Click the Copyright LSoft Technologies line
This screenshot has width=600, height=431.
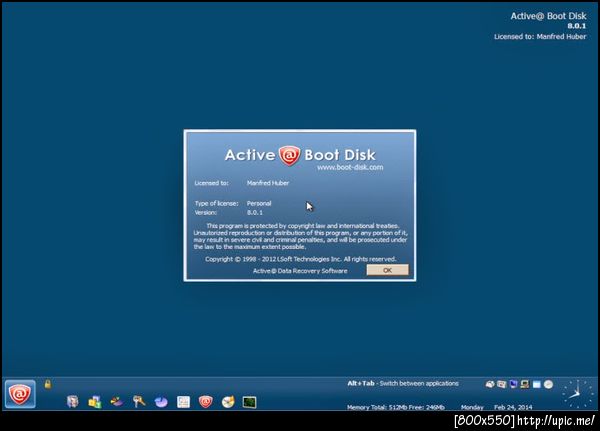point(300,259)
